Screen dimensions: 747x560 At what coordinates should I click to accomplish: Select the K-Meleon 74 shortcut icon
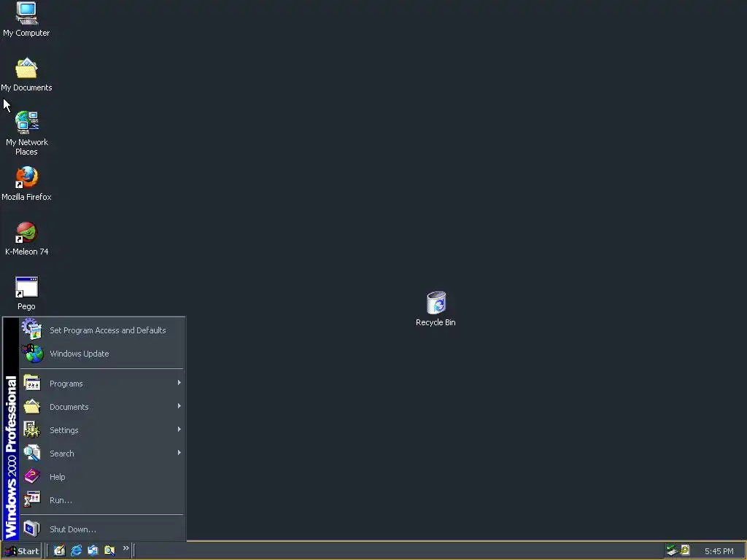(x=26, y=238)
